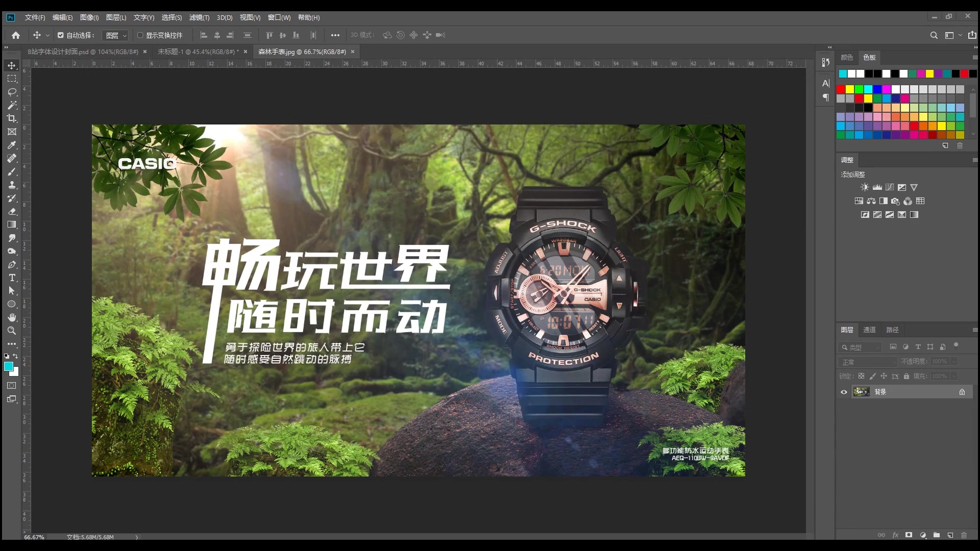Click the ellipsis more options button
980x551 pixels.
pos(335,35)
